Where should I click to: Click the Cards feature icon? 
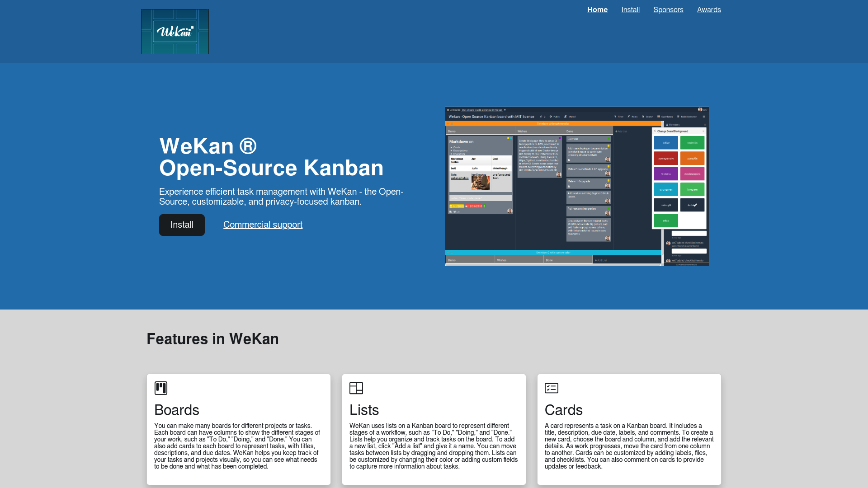click(x=552, y=388)
